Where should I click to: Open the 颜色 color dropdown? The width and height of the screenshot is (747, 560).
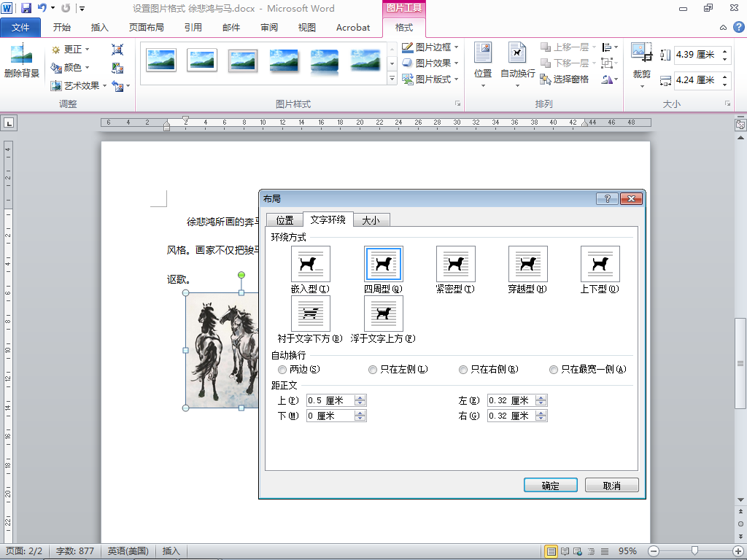(71, 68)
